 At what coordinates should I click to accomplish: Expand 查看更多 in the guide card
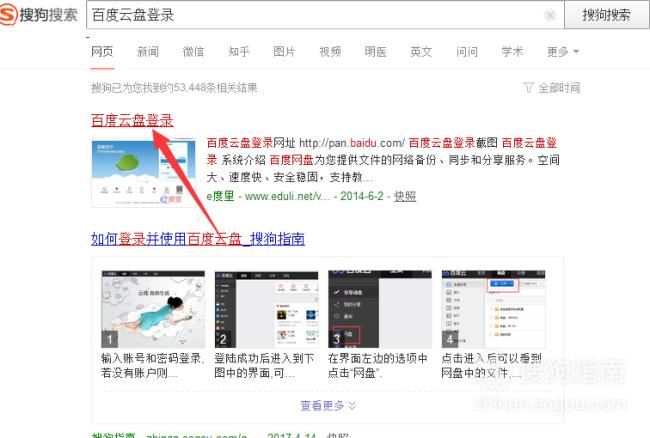pyautogui.click(x=327, y=405)
